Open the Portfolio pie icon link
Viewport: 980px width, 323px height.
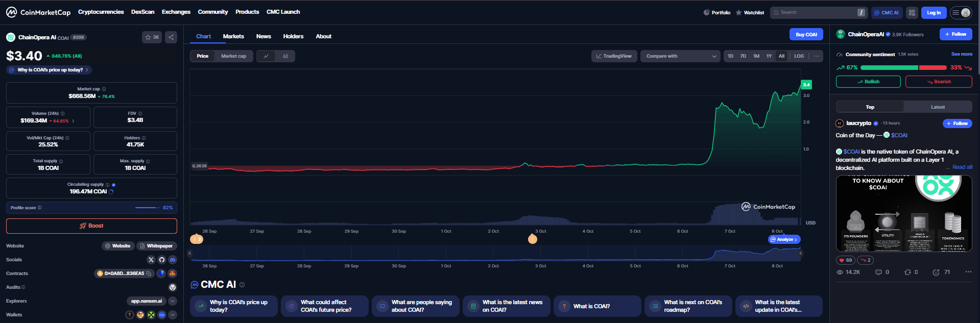716,13
